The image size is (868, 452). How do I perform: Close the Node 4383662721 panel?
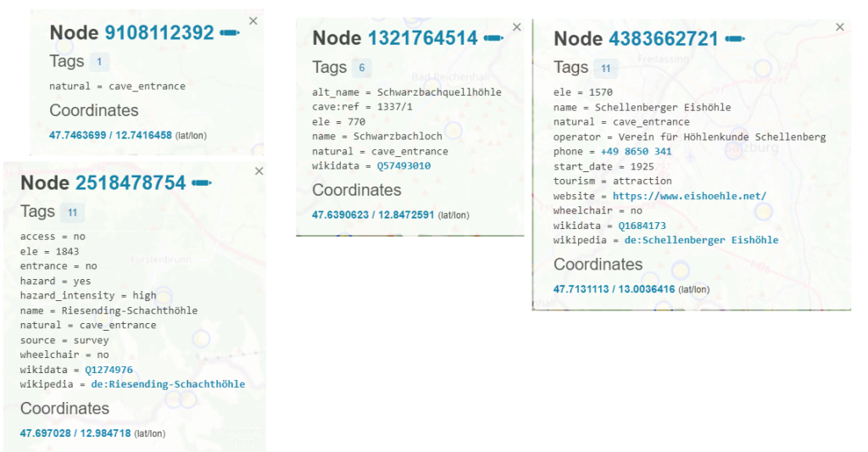click(x=840, y=26)
